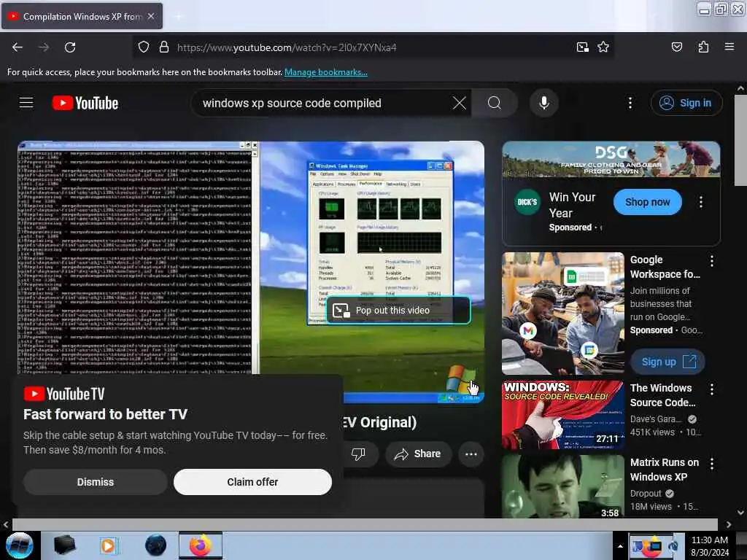The height and width of the screenshot is (560, 747).
Task: Dismiss the YouTube TV offer
Action: [96, 482]
